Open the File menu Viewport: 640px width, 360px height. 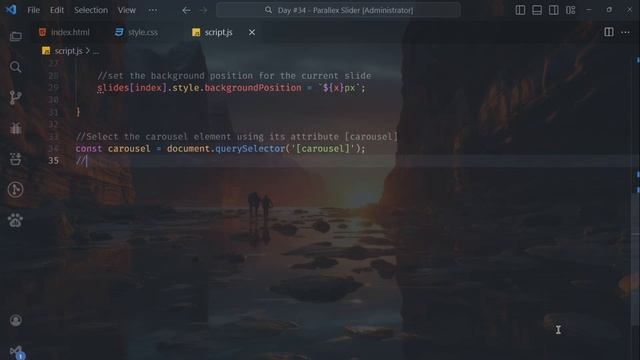point(33,10)
